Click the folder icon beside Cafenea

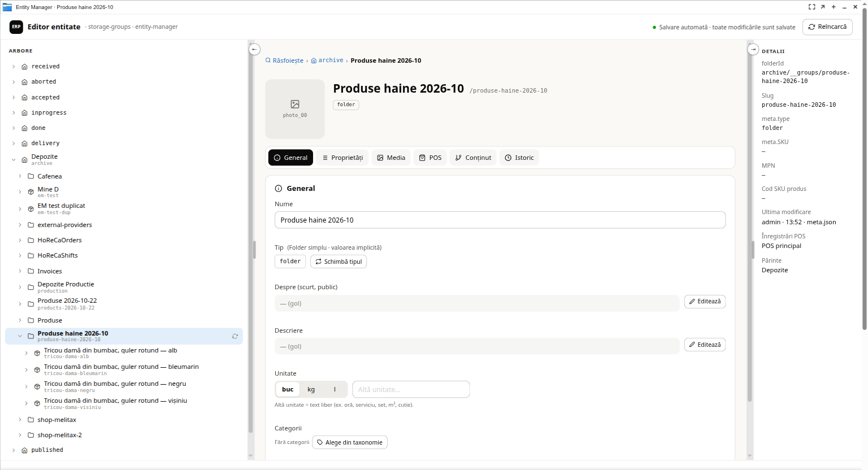tap(31, 176)
